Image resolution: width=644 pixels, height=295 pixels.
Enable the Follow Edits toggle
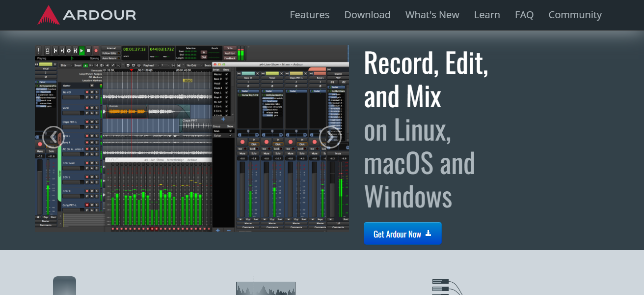point(109,54)
